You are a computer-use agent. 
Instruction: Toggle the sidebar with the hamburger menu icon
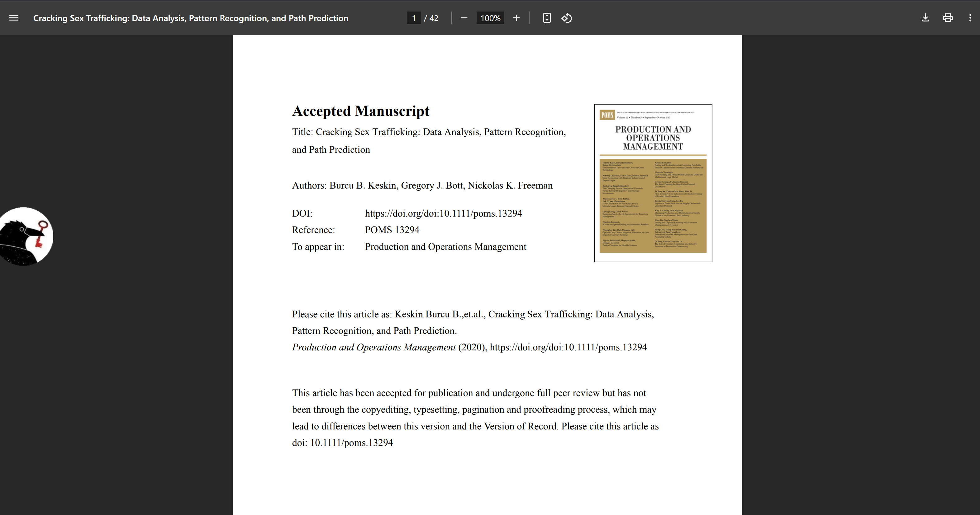click(13, 18)
